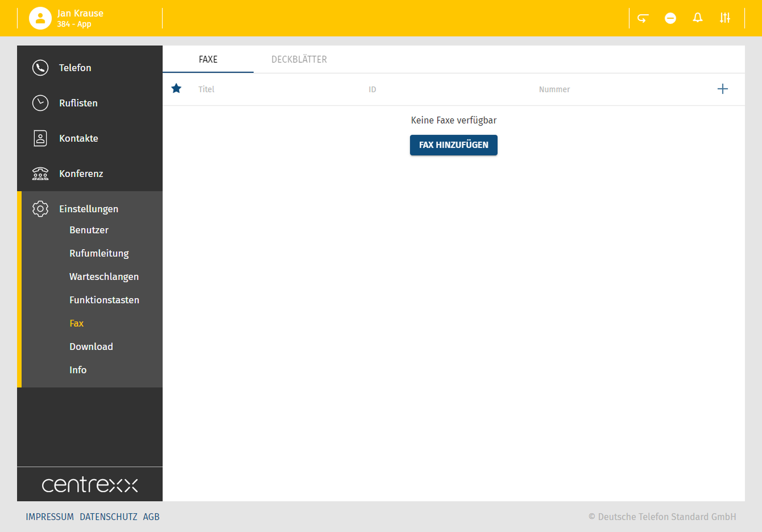Open the Rufumleitung settings submenu item

[x=99, y=253]
